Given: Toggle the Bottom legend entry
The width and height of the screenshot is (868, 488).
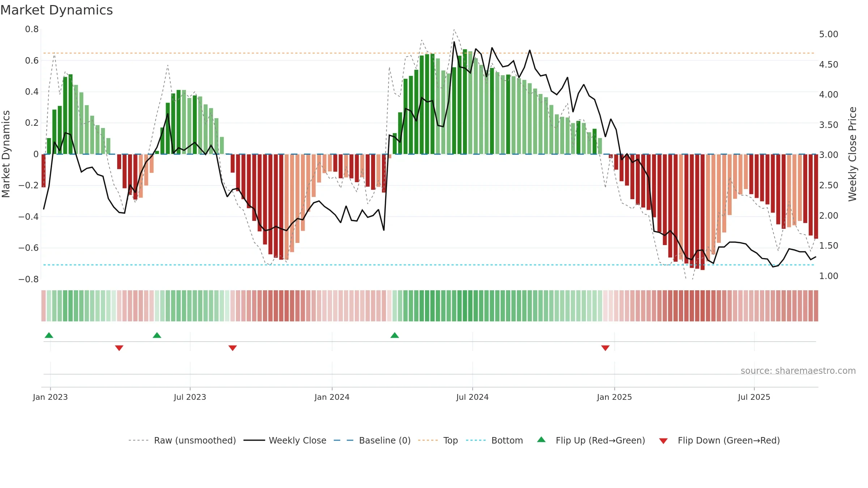Looking at the screenshot, I should click(494, 441).
